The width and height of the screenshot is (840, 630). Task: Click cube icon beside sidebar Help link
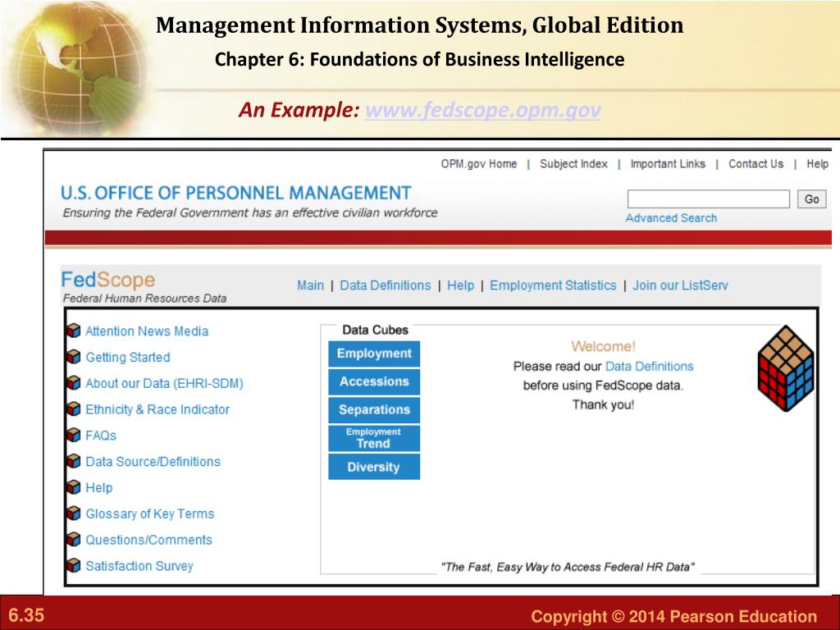point(73,487)
